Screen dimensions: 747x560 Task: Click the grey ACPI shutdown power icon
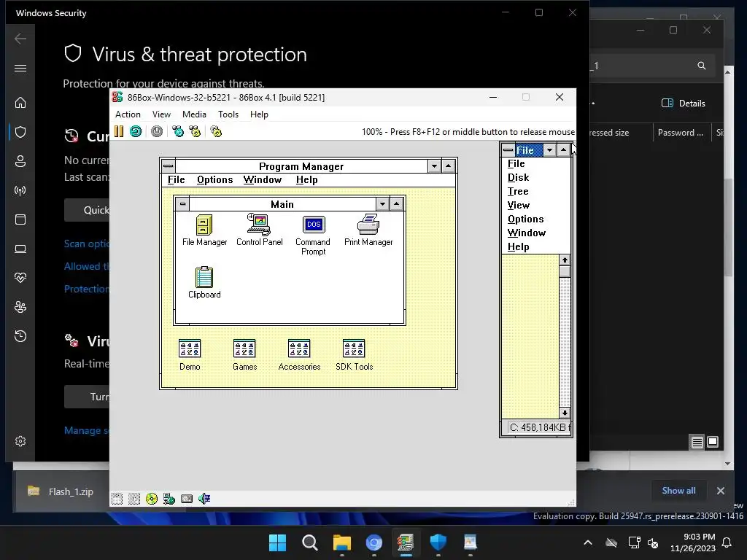[157, 131]
